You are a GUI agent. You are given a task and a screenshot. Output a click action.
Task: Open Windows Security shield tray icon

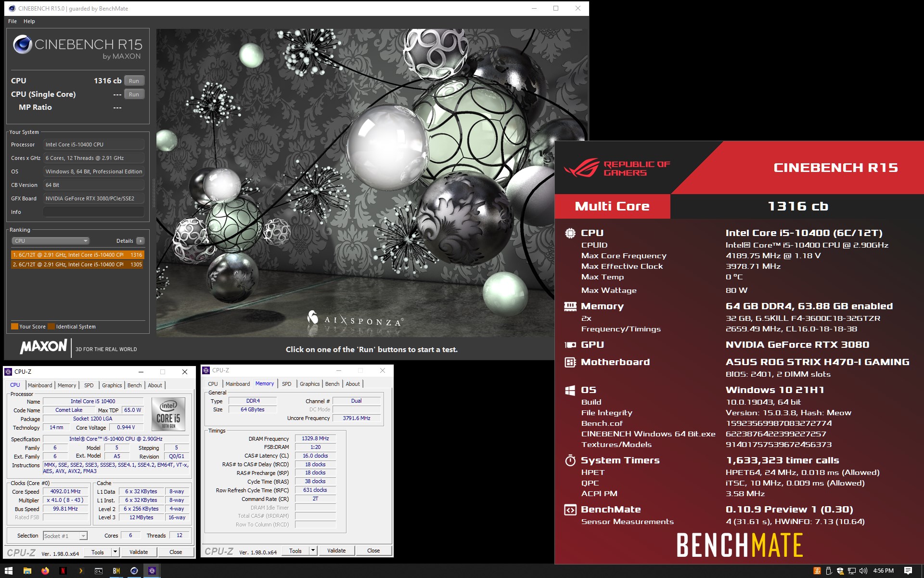coord(840,571)
